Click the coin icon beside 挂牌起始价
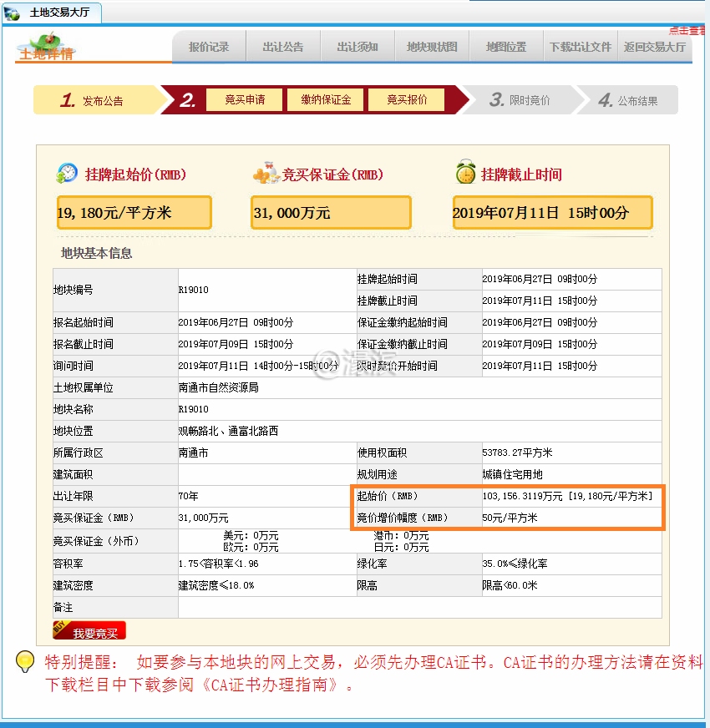 tap(66, 174)
